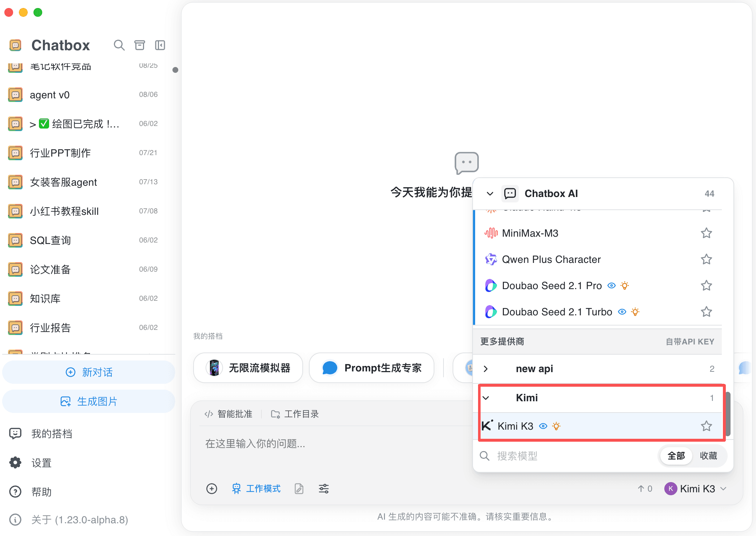Click the purple K avatar beside Kimi K3
The width and height of the screenshot is (756, 536).
[x=671, y=489]
